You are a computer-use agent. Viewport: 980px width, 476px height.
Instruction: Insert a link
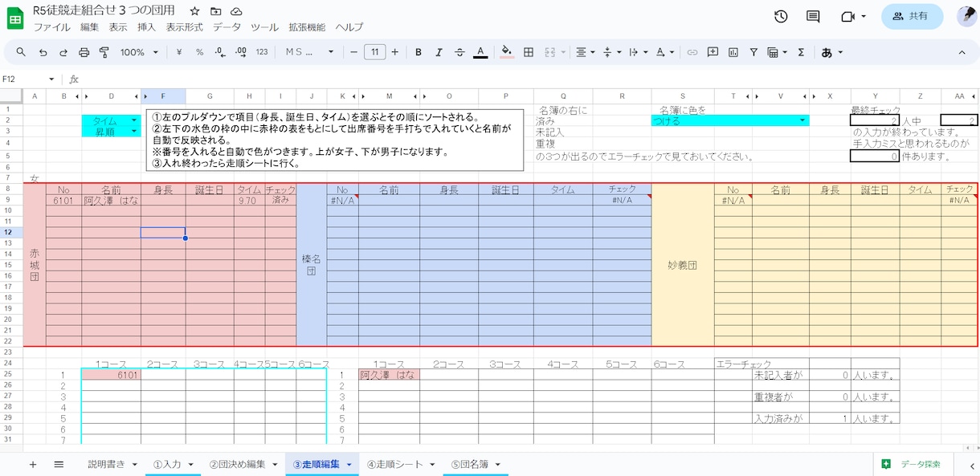(x=692, y=52)
